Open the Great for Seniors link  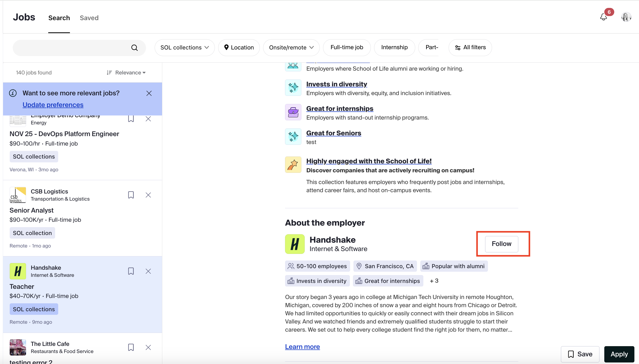334,133
